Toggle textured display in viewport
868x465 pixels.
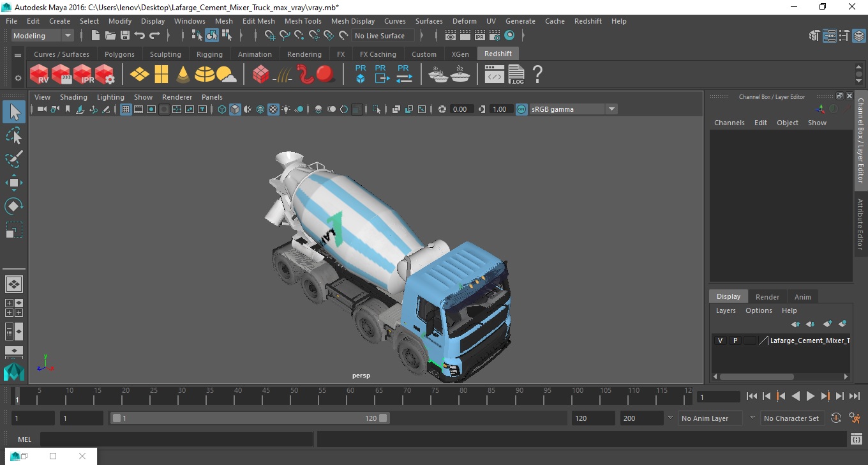point(273,109)
